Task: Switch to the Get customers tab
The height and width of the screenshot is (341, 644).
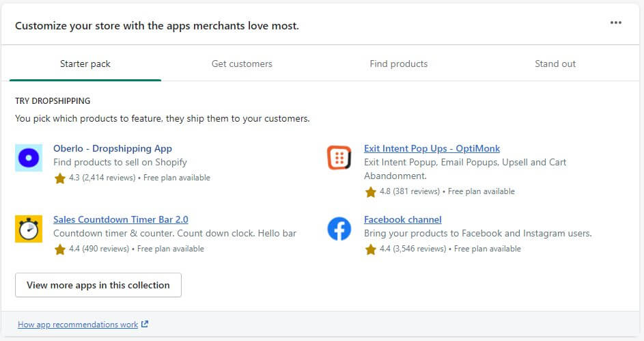Action: [x=242, y=64]
